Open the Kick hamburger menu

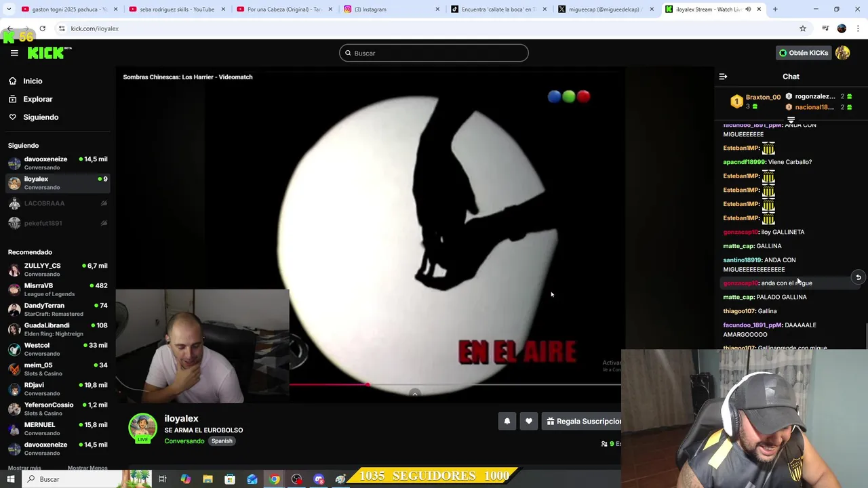[x=14, y=53]
